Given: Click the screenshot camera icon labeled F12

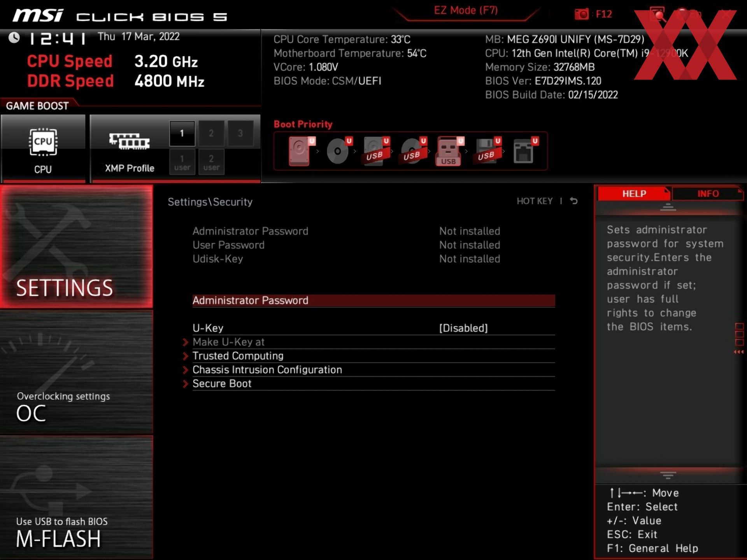Looking at the screenshot, I should [582, 14].
